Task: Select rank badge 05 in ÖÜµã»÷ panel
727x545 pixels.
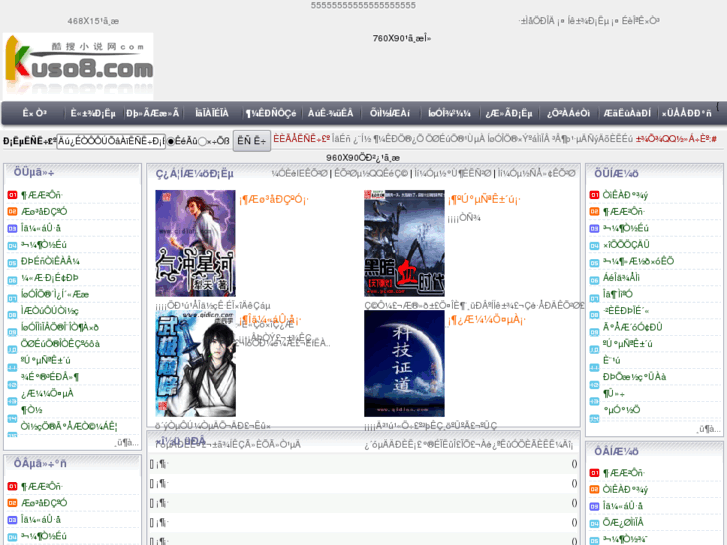Action: (x=12, y=263)
